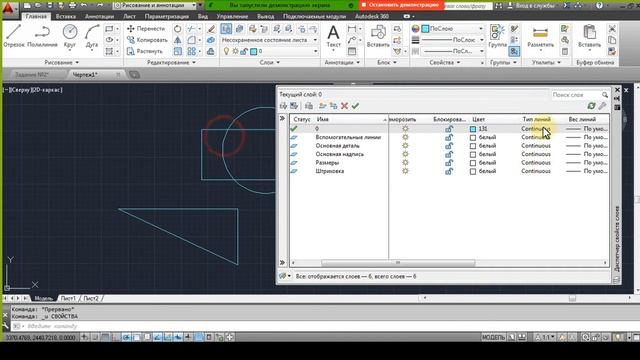Image resolution: width=640 pixels, height=360 pixels.
Task: Click the large Текст tool
Action: click(x=333, y=36)
